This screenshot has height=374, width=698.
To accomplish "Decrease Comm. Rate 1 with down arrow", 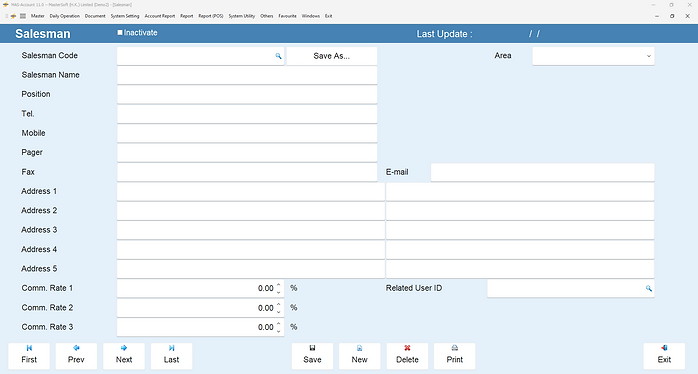I will click(279, 292).
